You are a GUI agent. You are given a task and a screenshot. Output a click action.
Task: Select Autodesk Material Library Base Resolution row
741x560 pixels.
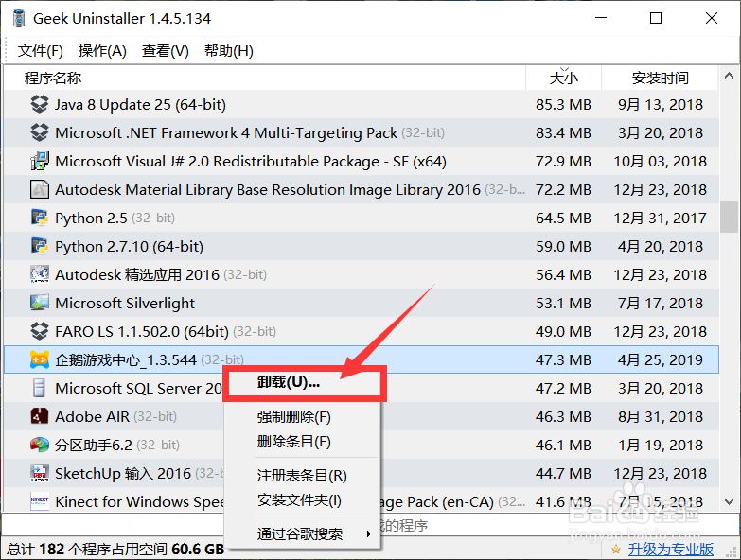coord(362,189)
